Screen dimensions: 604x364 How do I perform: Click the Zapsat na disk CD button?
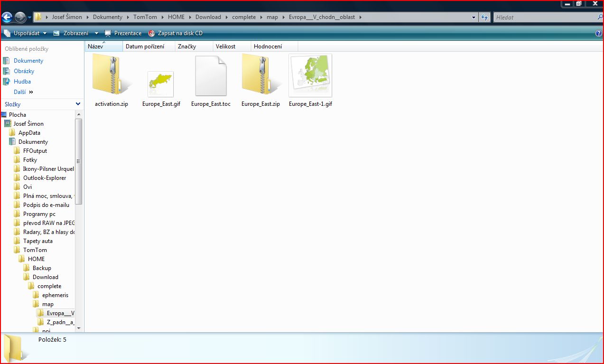point(175,33)
